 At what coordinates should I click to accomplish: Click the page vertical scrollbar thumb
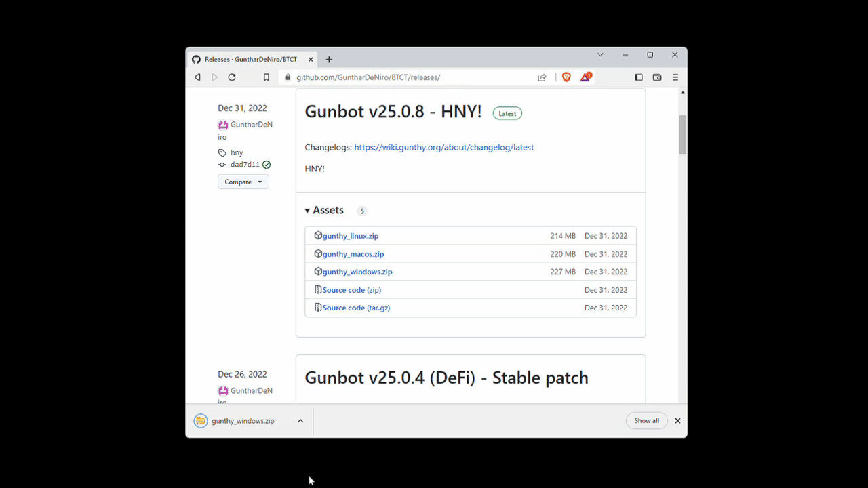click(683, 134)
